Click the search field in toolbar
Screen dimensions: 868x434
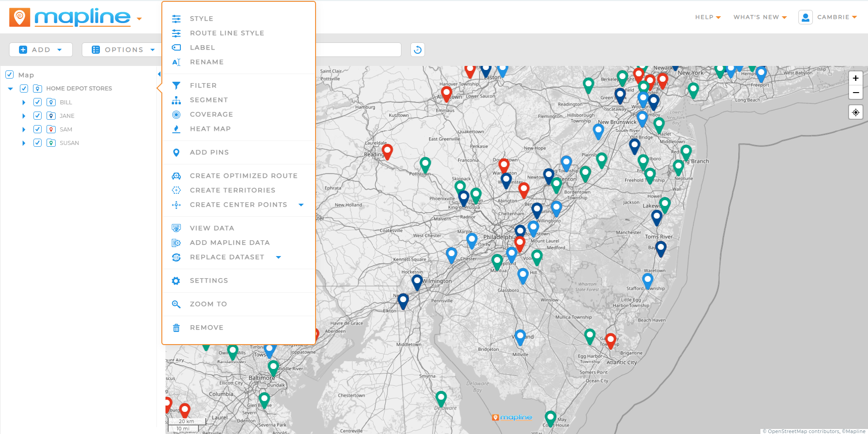point(358,50)
